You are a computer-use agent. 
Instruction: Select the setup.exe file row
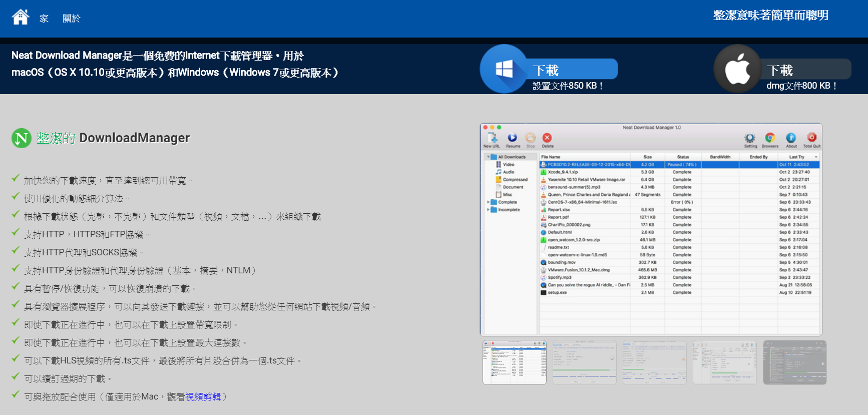(680, 292)
